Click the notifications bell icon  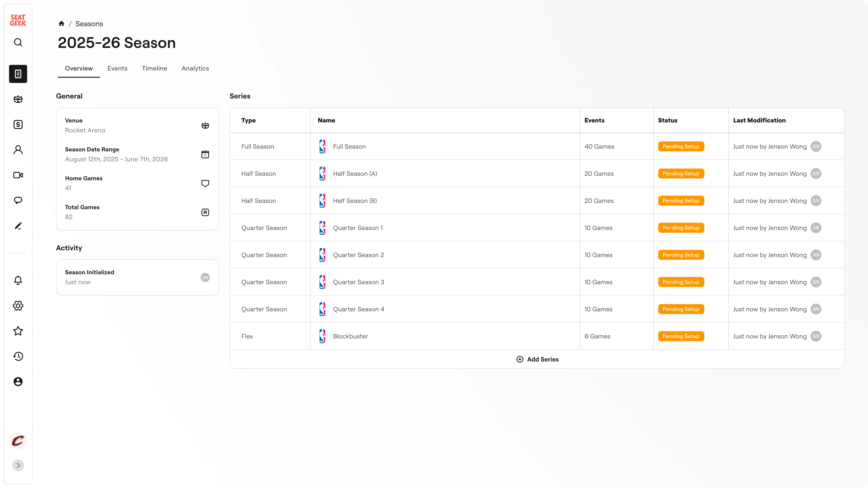[18, 280]
